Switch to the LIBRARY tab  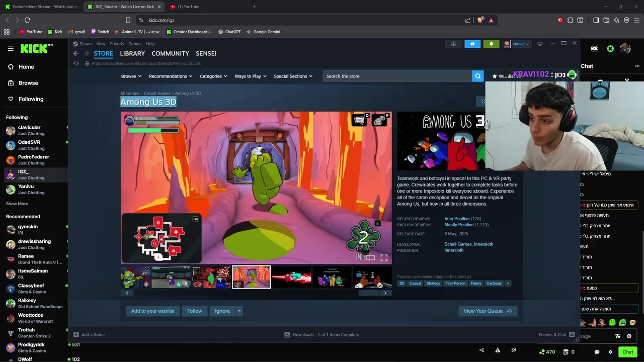[132, 53]
